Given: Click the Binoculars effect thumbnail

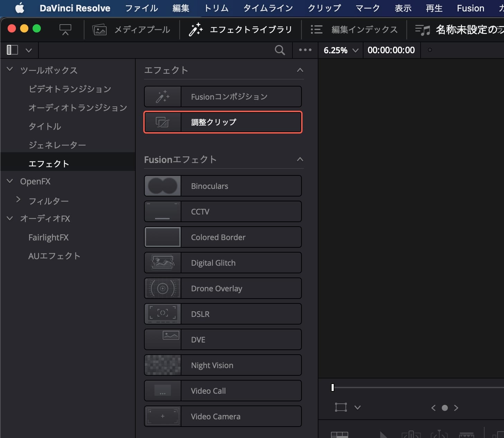Looking at the screenshot, I should (163, 186).
